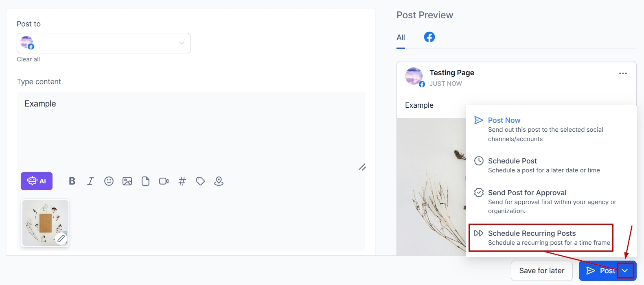This screenshot has height=285, width=644.
Task: Insert hashtag using the # icon
Action: [182, 181]
